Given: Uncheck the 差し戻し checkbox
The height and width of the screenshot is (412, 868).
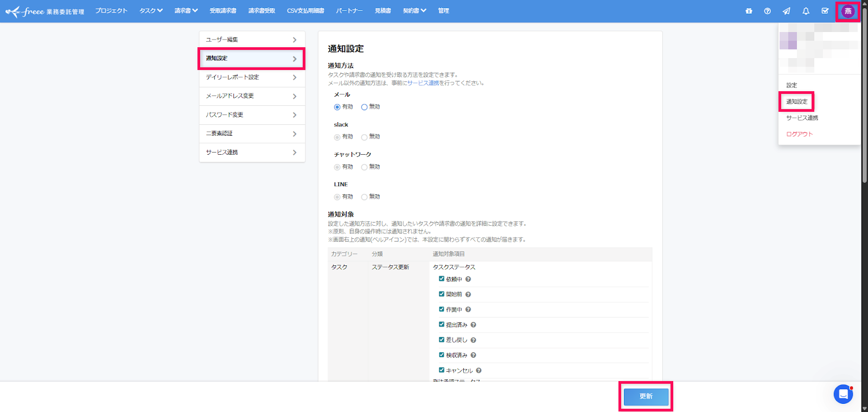Looking at the screenshot, I should pyautogui.click(x=442, y=340).
